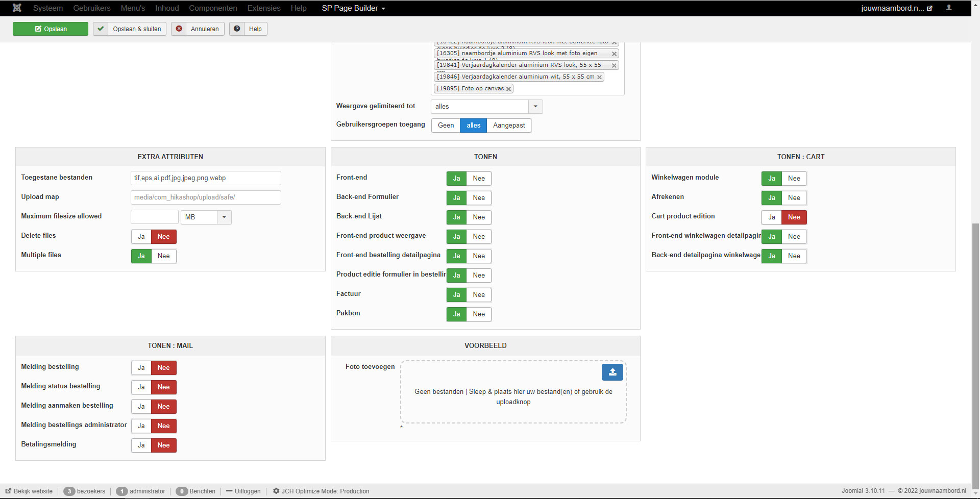
Task: Set Afrekenen to Nee
Action: pyautogui.click(x=794, y=198)
